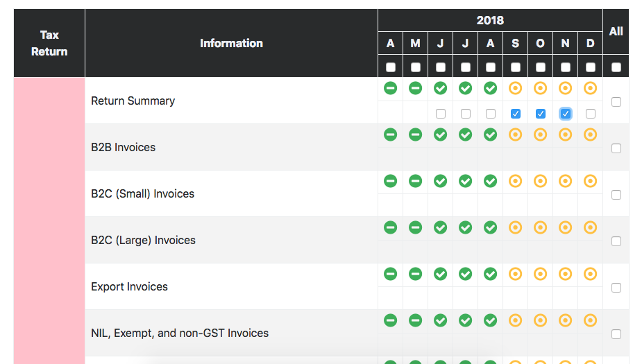
Task: Uncheck Return Summary November checkbox
Action: (x=566, y=114)
